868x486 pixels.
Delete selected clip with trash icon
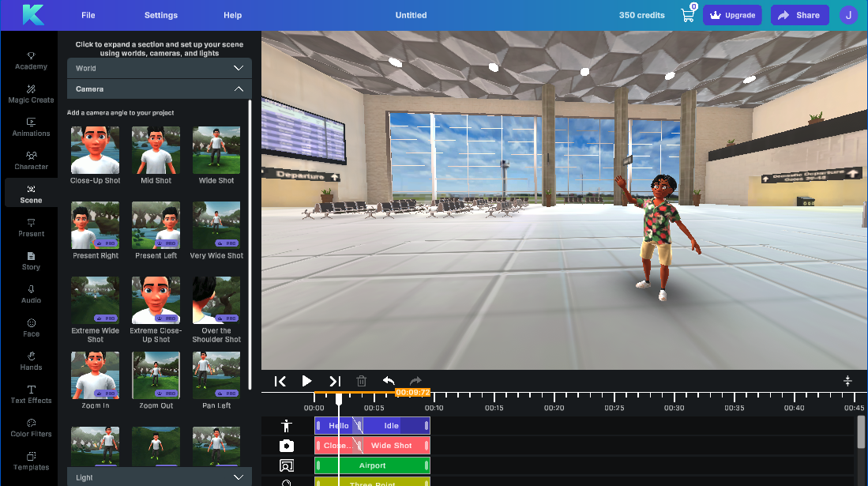[362, 381]
